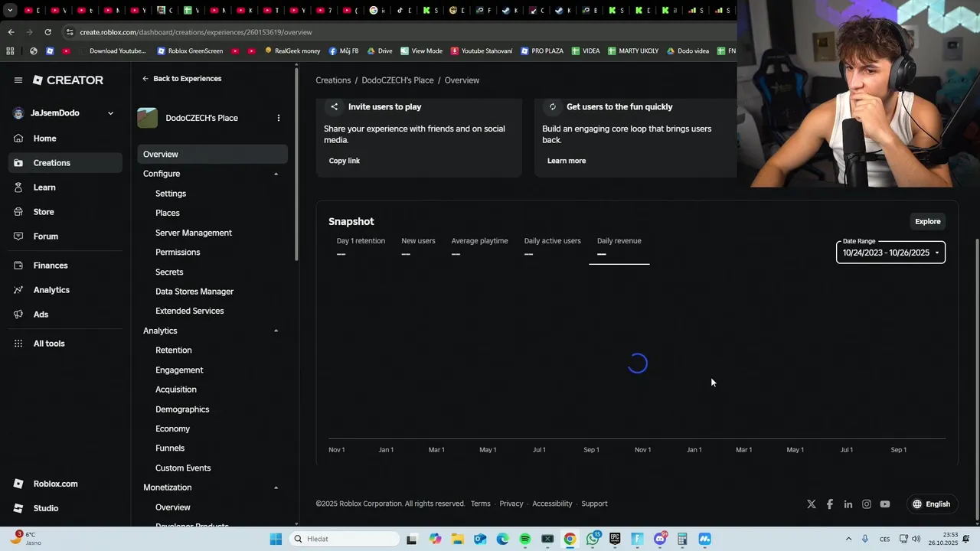The width and height of the screenshot is (980, 551).
Task: Open Funnels analytics
Action: 170,448
